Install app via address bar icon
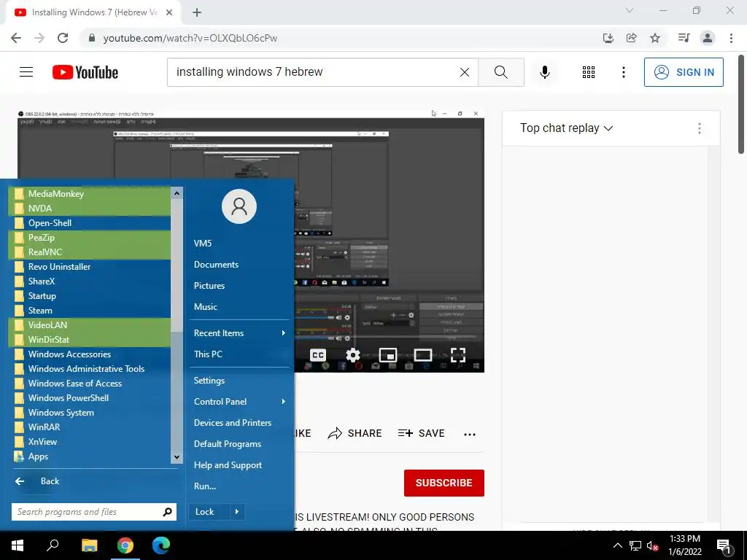Viewport: 747px width, 560px height. [608, 38]
